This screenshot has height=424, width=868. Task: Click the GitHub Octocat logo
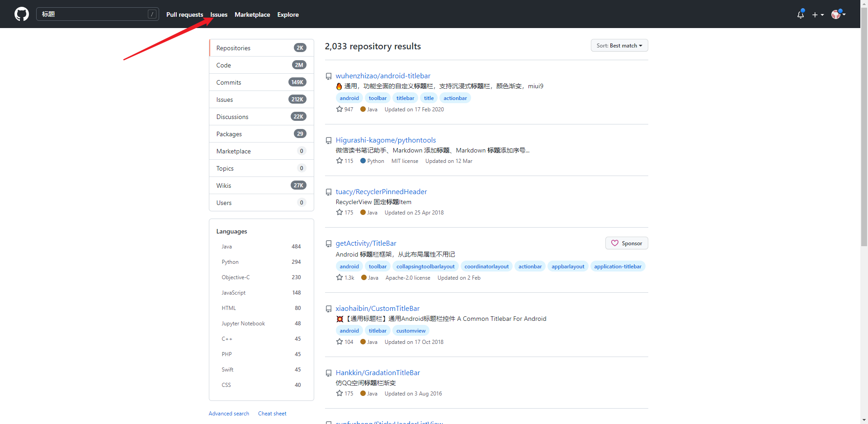pyautogui.click(x=21, y=14)
